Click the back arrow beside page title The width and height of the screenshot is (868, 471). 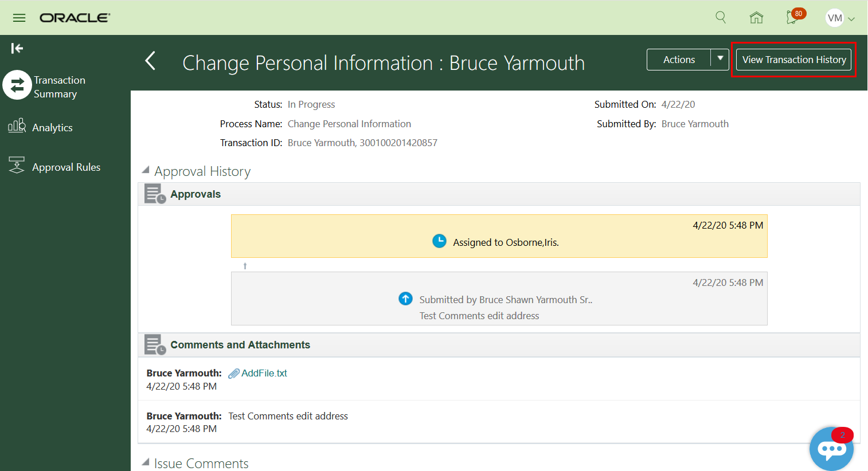point(150,61)
